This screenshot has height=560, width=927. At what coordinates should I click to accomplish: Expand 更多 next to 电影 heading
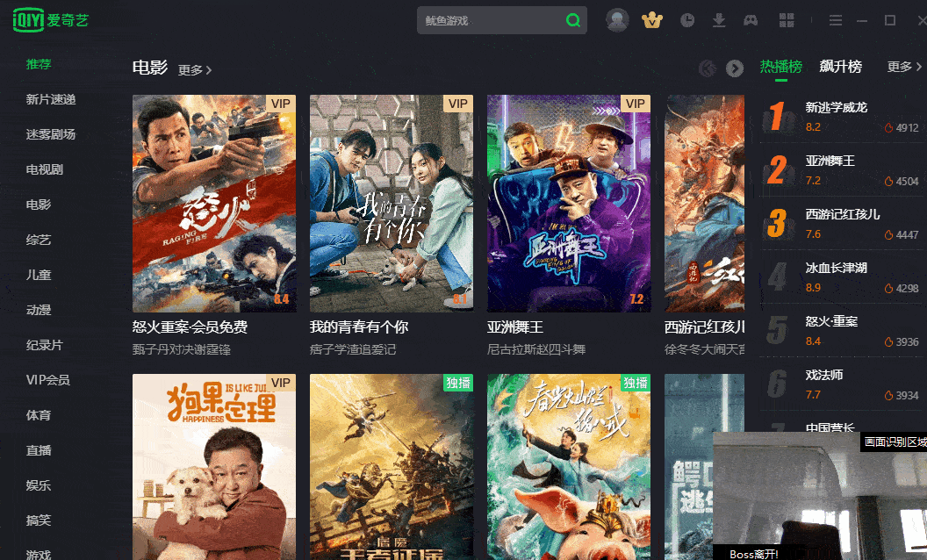click(194, 69)
